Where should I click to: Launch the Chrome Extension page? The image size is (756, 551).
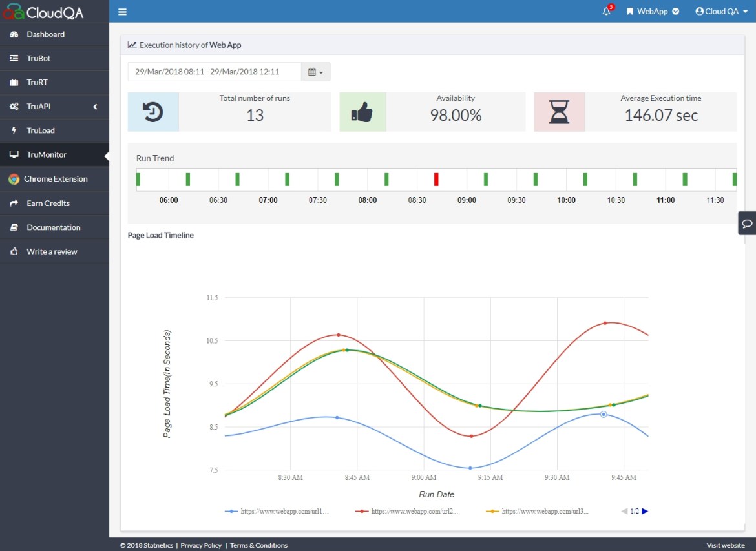pos(53,178)
